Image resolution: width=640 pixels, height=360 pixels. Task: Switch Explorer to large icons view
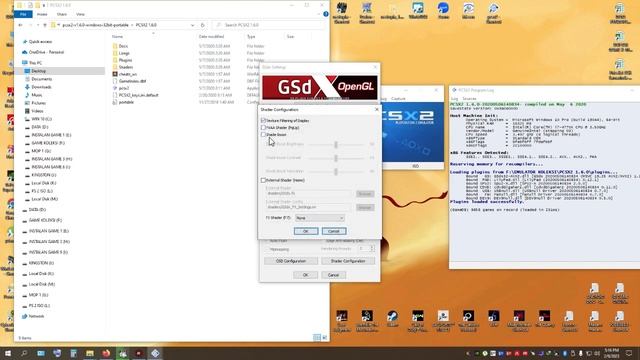(324, 338)
